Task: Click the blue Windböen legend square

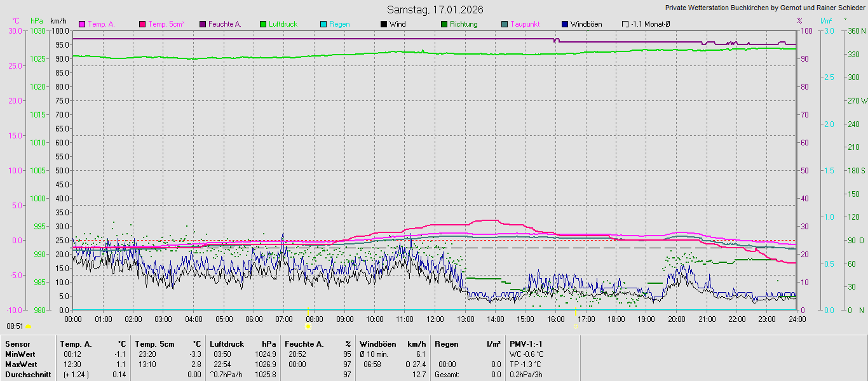Action: [x=565, y=24]
